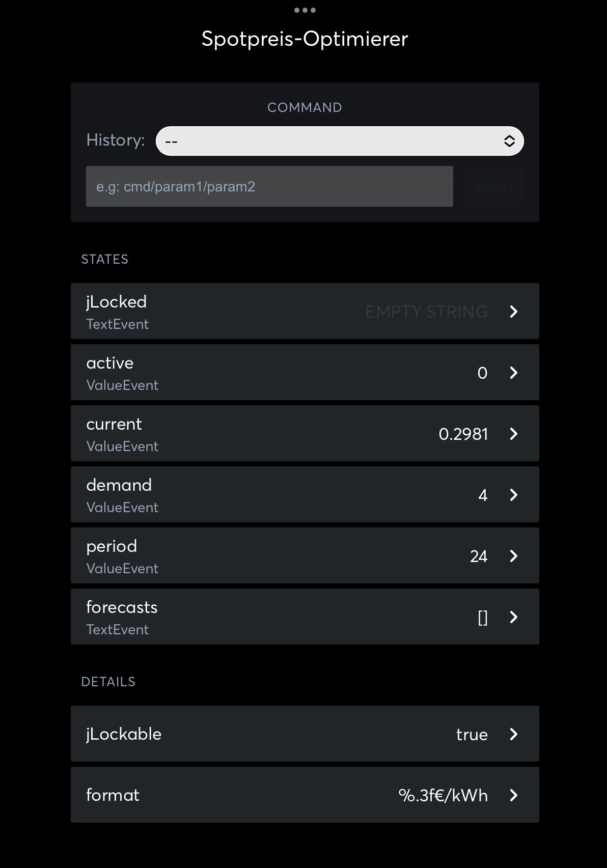Open the current state row
Screen dimensions: 607x868
point(305,433)
